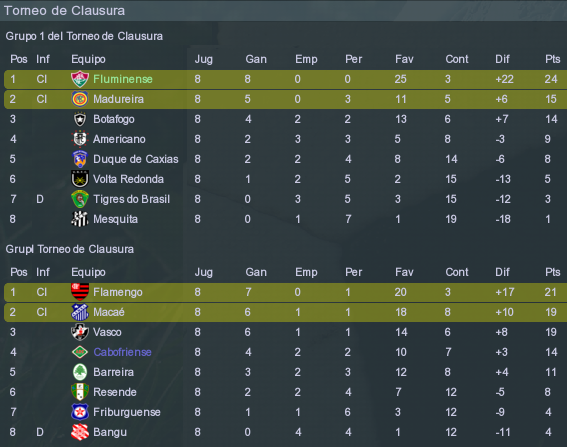Open the Fluminense team name link
Viewport: 567px width, 447px height.
pos(123,79)
